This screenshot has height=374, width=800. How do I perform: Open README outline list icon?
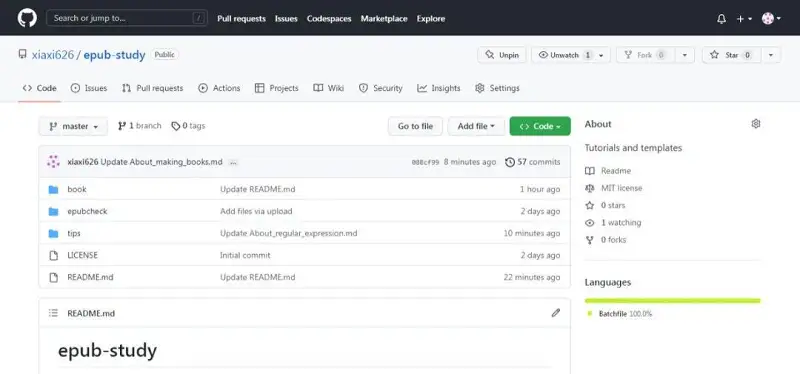click(x=53, y=313)
